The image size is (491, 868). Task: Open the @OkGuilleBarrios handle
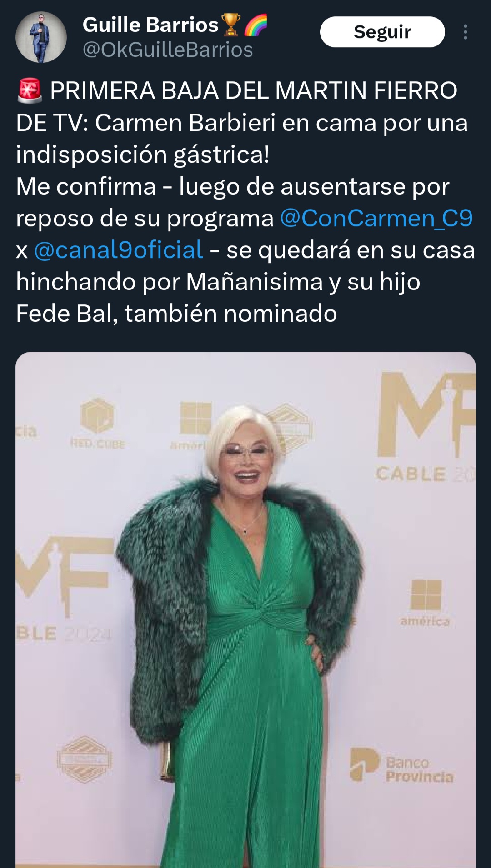[168, 50]
